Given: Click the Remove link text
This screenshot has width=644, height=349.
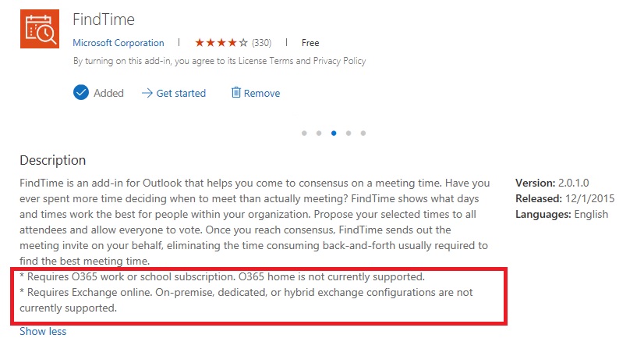Looking at the screenshot, I should tap(262, 94).
